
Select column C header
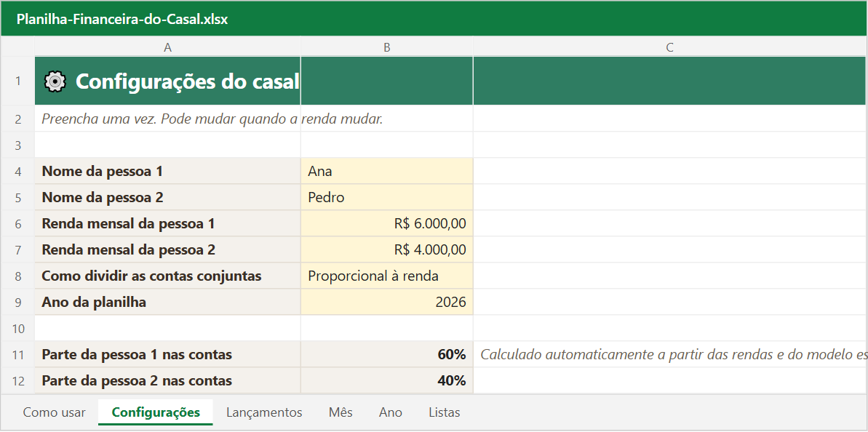pos(670,47)
